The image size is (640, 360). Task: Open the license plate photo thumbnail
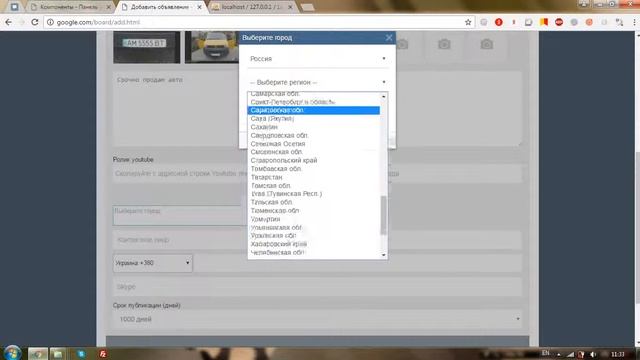[147, 47]
